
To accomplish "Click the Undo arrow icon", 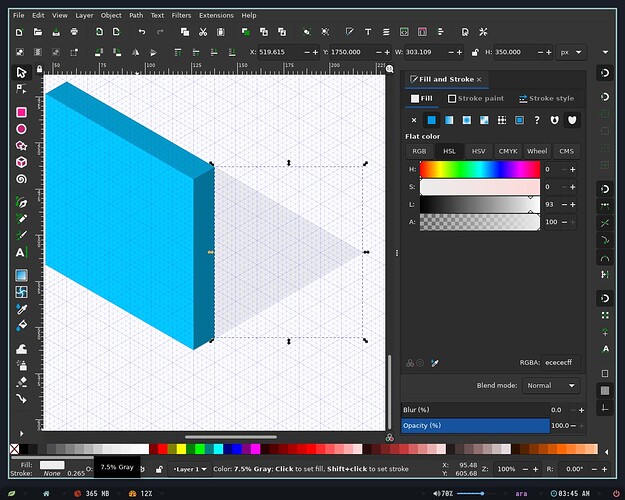I will (142, 32).
